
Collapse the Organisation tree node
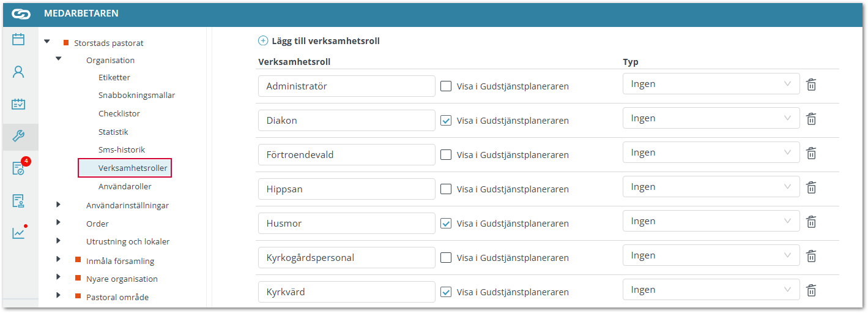(x=59, y=59)
